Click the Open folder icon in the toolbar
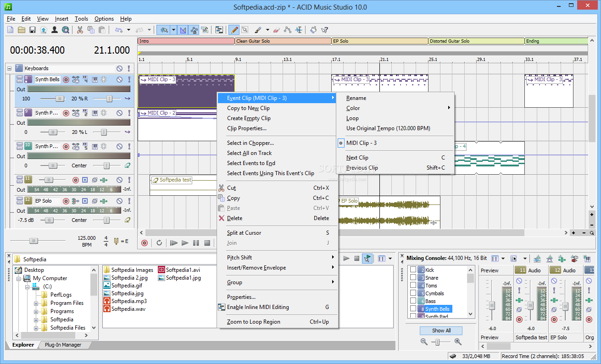Image resolution: width=601 pixels, height=364 pixels. pos(22,30)
